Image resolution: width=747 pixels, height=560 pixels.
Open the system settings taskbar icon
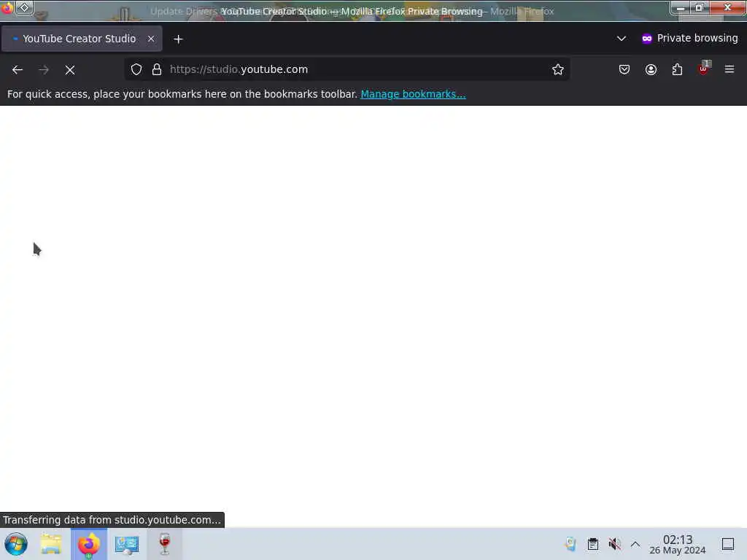coord(127,545)
